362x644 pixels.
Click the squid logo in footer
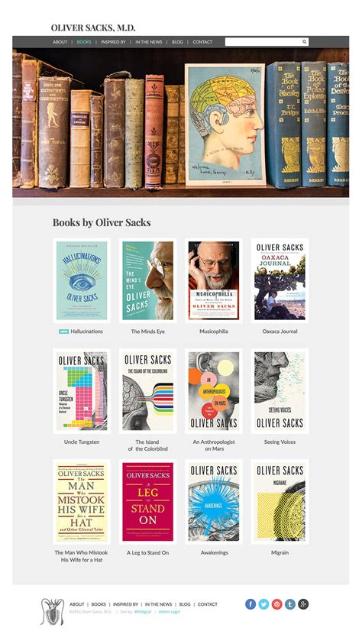click(x=52, y=612)
